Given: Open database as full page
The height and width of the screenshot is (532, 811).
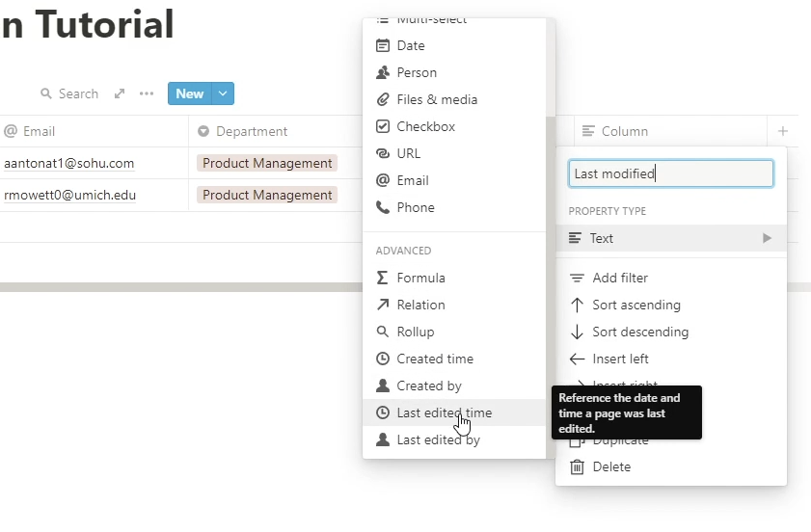Looking at the screenshot, I should 120,93.
